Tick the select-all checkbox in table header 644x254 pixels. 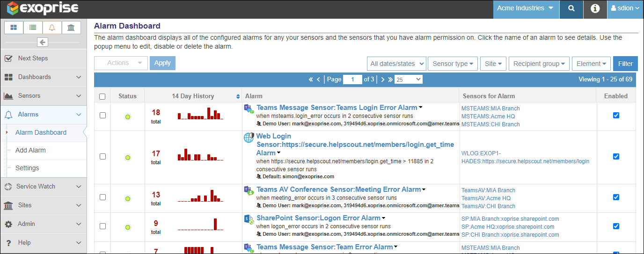point(102,96)
